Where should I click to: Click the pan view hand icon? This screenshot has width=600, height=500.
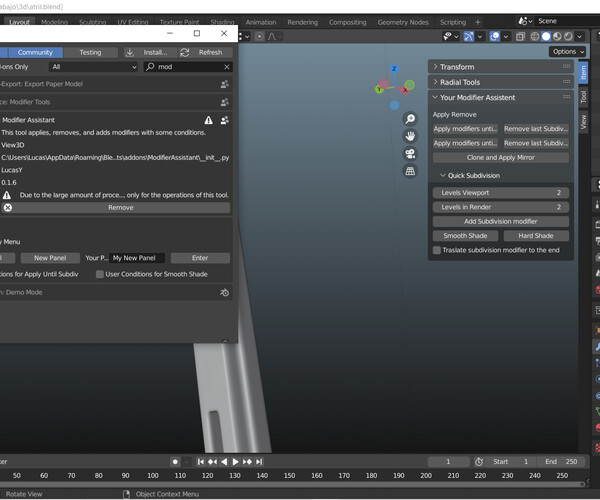pyautogui.click(x=410, y=136)
